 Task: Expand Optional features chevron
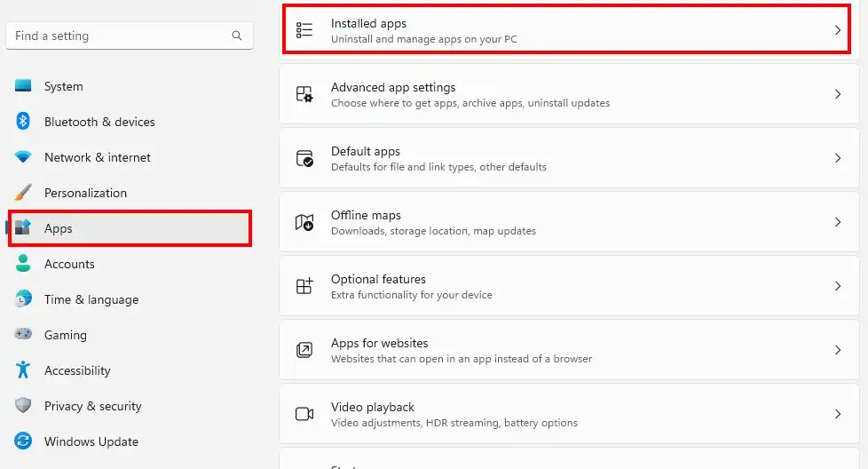click(x=838, y=286)
